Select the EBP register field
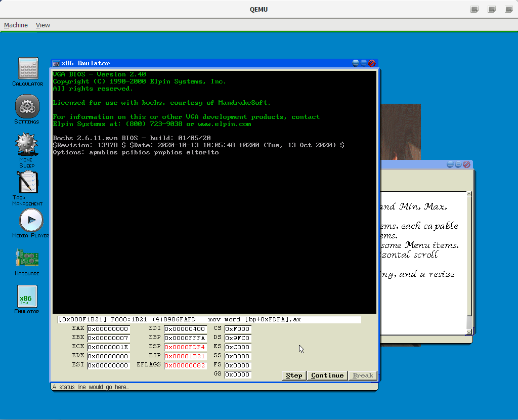This screenshot has height=420, width=518. (x=185, y=338)
